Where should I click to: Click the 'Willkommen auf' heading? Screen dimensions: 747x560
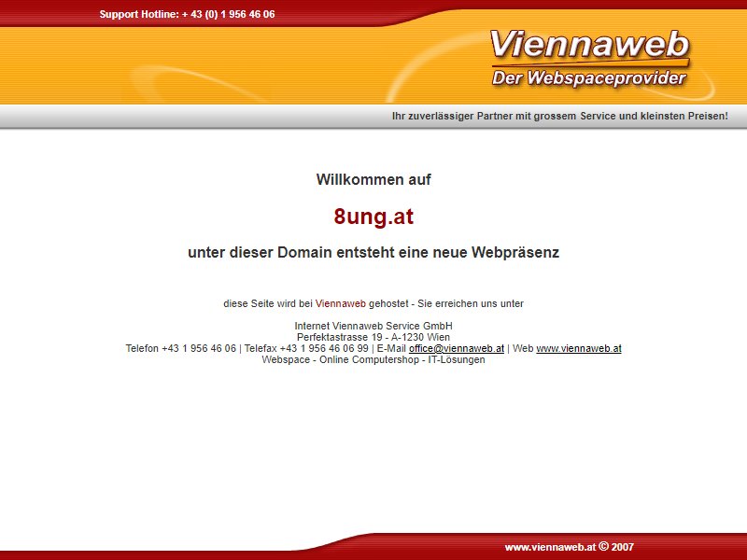[x=373, y=179]
